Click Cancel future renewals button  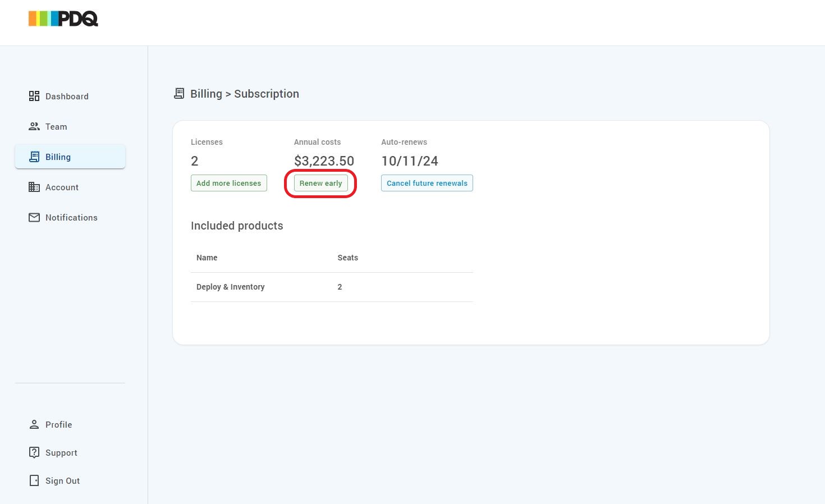[x=427, y=184]
